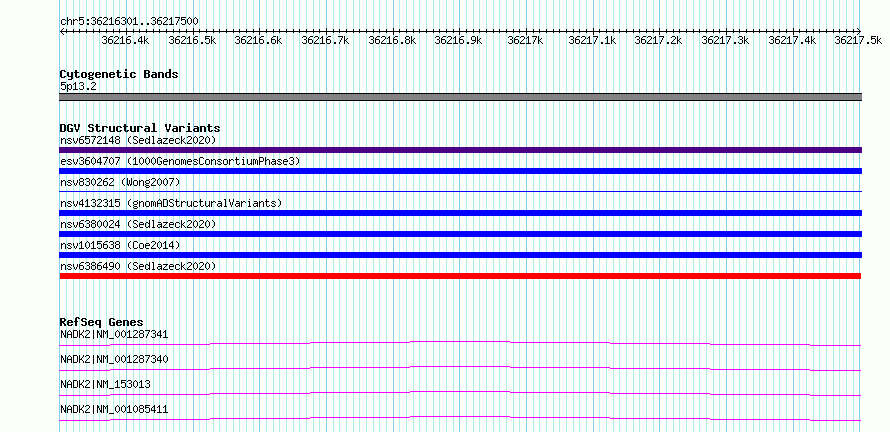Image resolution: width=890 pixels, height=432 pixels.
Task: Open nsv1015638 (Coe2014) variant label
Action: [x=120, y=245]
